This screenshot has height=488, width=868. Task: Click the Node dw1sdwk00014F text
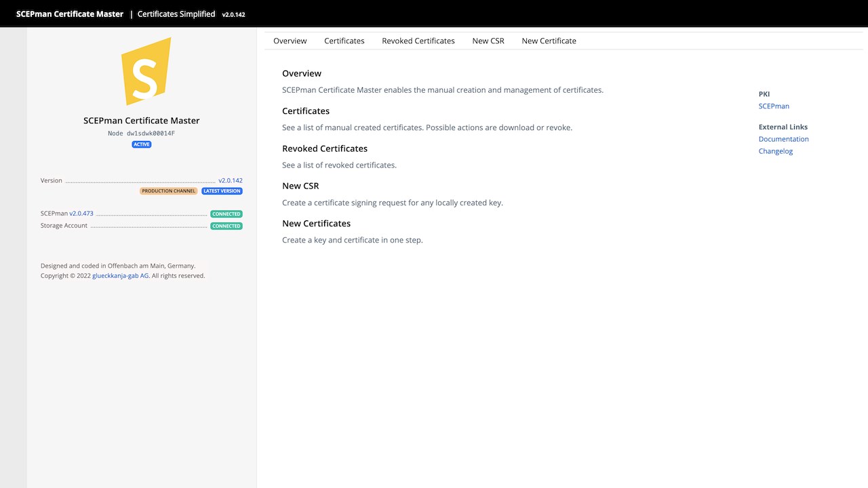[141, 134]
